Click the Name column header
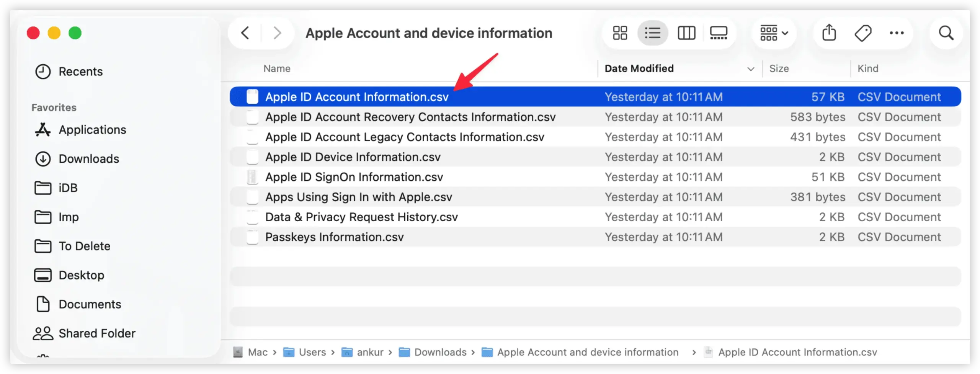Viewport: 980px width, 374px height. coord(276,69)
